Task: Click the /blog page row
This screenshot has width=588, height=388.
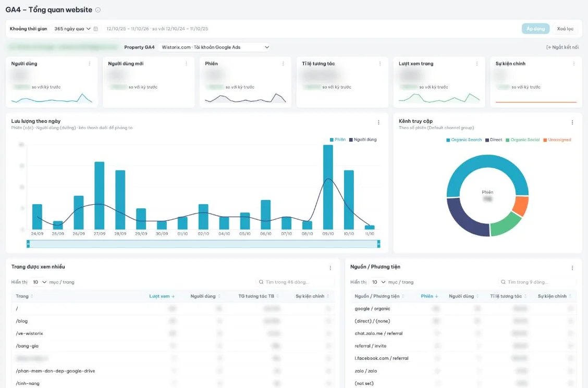Action: [173, 321]
